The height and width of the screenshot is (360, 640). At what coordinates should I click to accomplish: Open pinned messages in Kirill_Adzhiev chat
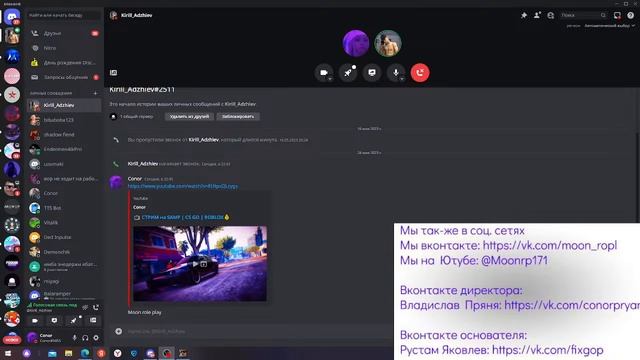pyautogui.click(x=524, y=15)
